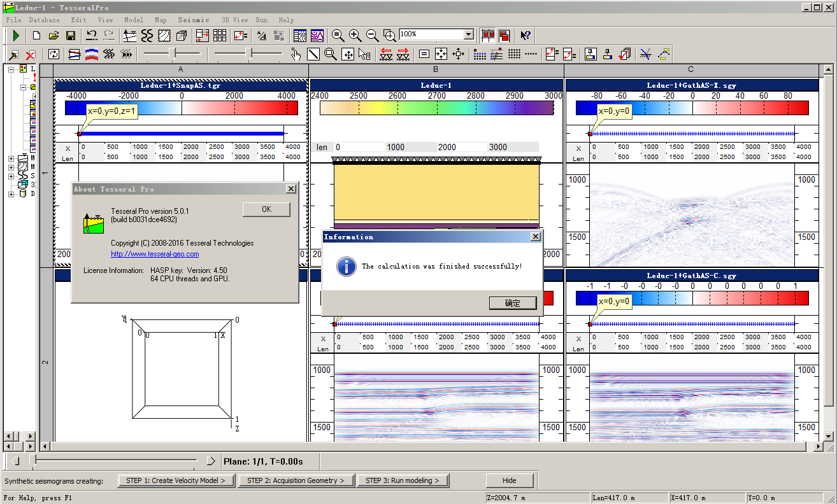
Task: Click the green Run play icon
Action: 16,36
